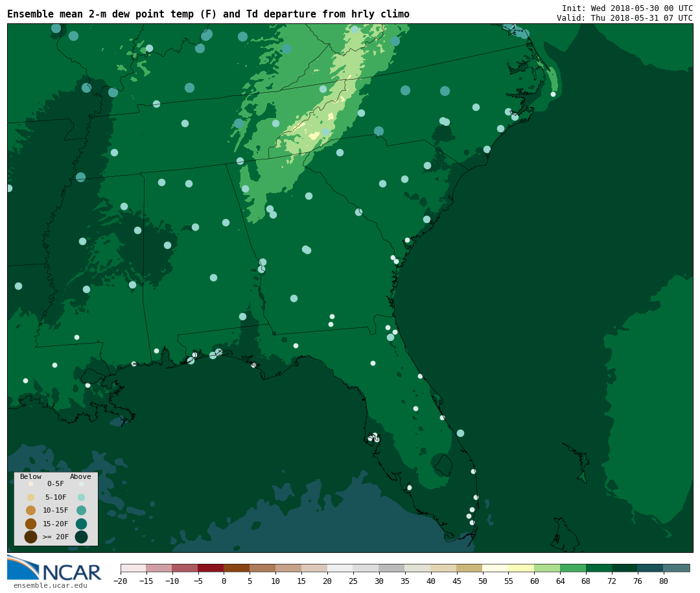Screen dimensions: 700x593
Task: Open the ensemble.ucar.edu text link
Action: point(51,585)
